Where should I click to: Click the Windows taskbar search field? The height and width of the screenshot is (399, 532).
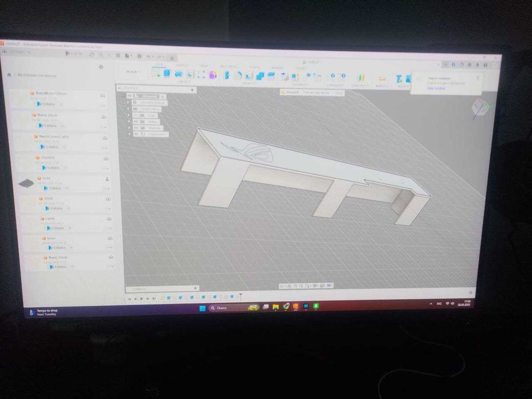pyautogui.click(x=235, y=308)
